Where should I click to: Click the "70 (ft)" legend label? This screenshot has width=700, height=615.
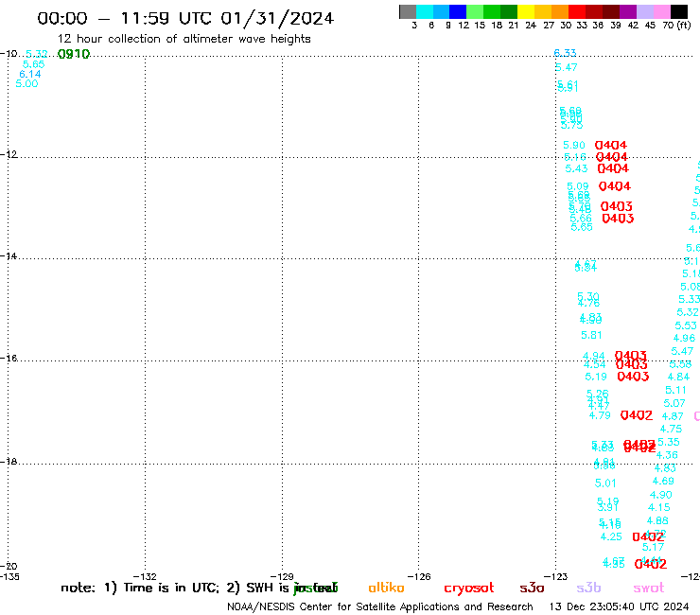pos(676,25)
